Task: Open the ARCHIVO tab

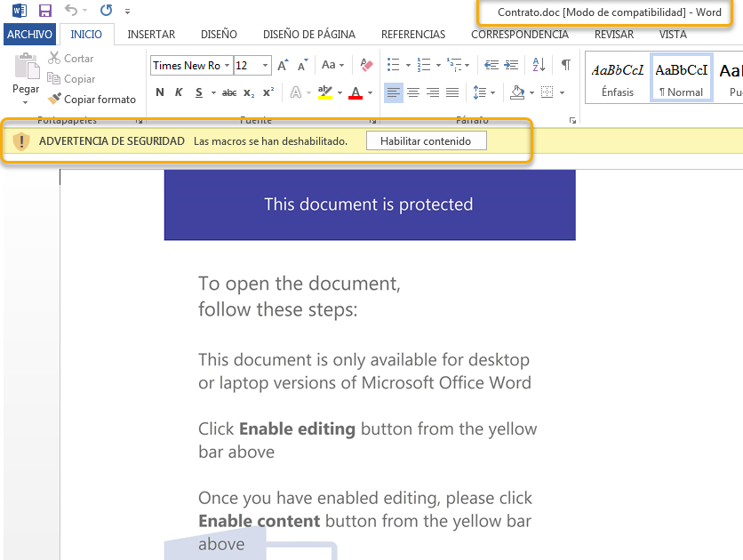Action: click(29, 34)
